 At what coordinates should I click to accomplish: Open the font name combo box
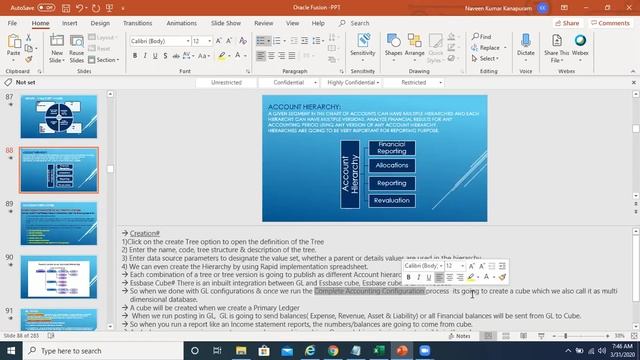click(160, 41)
